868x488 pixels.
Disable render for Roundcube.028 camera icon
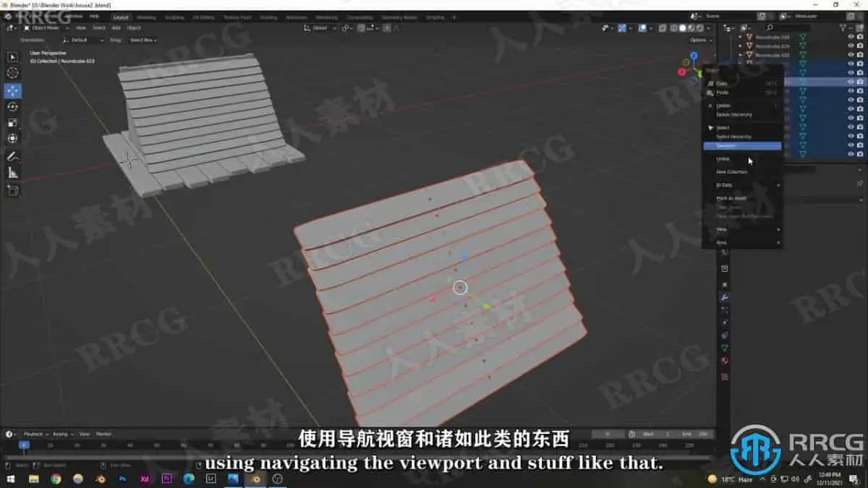coord(860,37)
